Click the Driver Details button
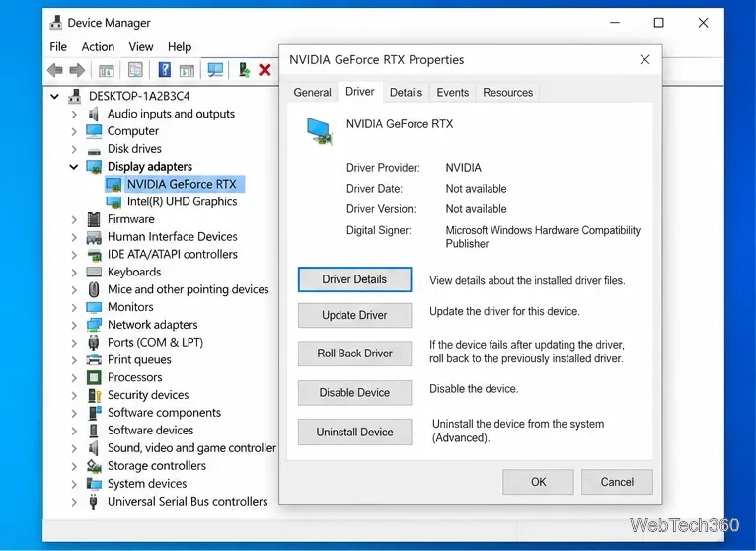756x551 pixels. click(354, 279)
